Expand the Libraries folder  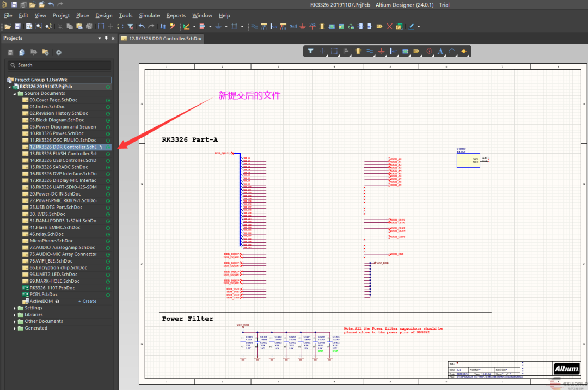tap(15, 315)
